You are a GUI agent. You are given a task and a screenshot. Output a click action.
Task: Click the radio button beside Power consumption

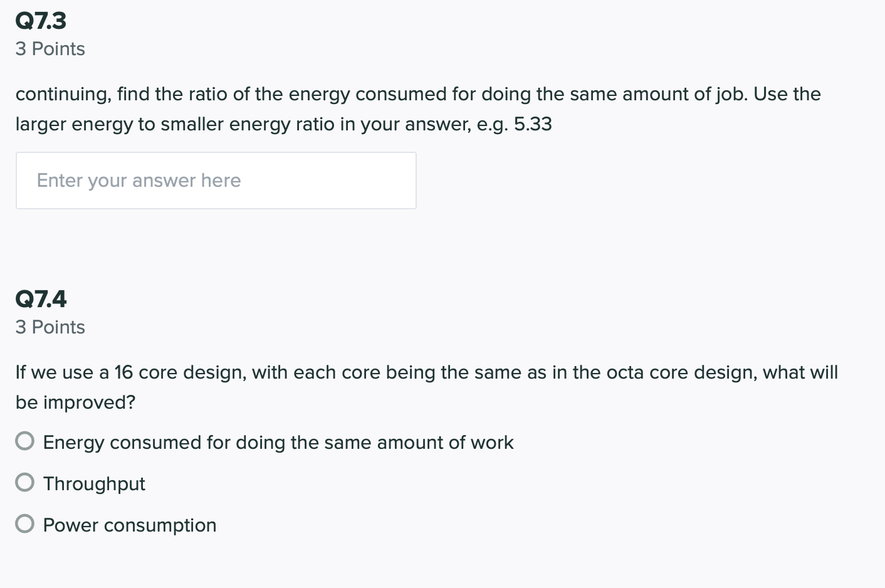pos(24,523)
